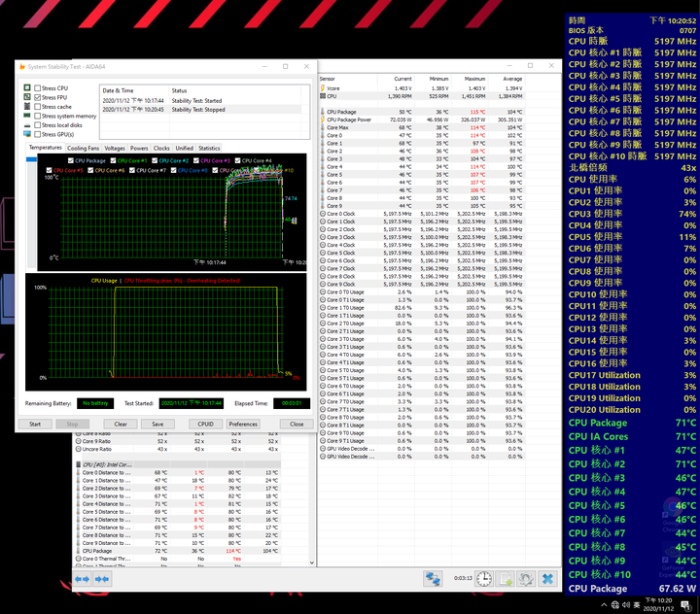700x614 pixels.
Task: Switch the IME language indicator
Action: tap(637, 605)
